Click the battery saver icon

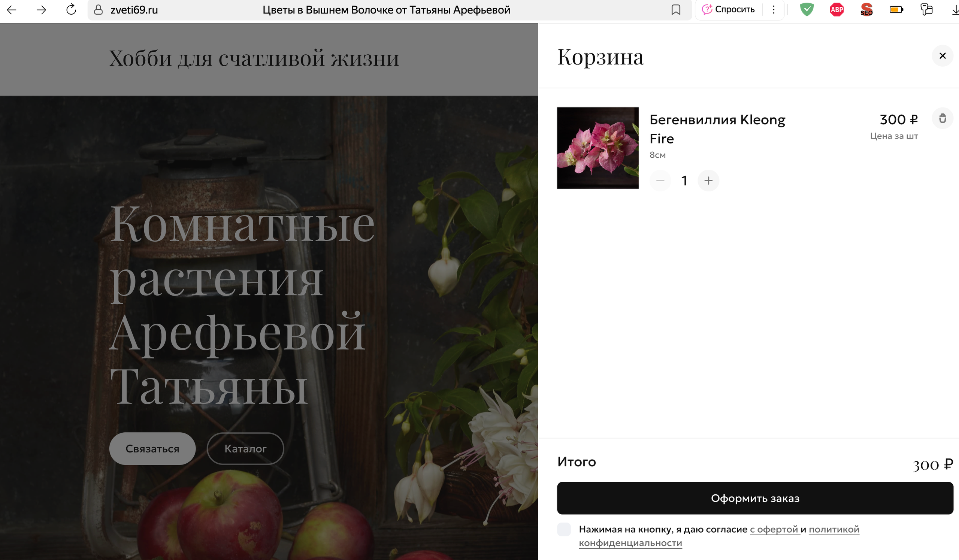coord(896,10)
